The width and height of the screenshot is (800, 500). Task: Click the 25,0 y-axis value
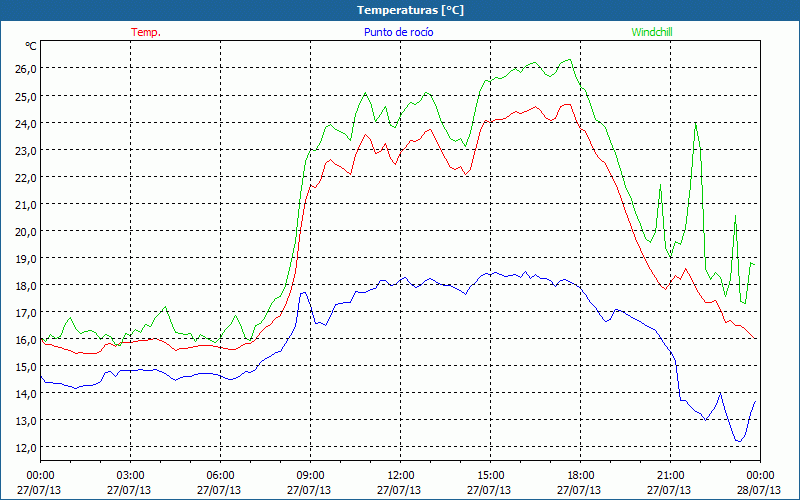[26, 96]
